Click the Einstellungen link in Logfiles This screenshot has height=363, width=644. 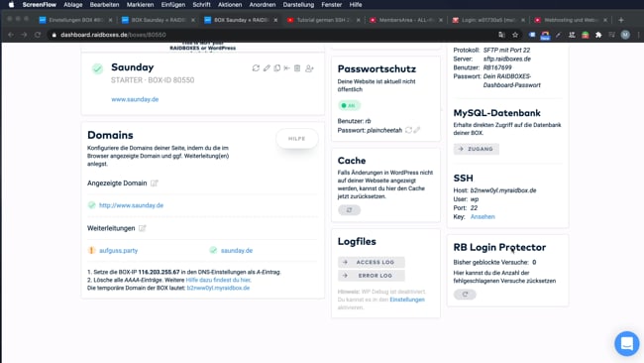[407, 300]
